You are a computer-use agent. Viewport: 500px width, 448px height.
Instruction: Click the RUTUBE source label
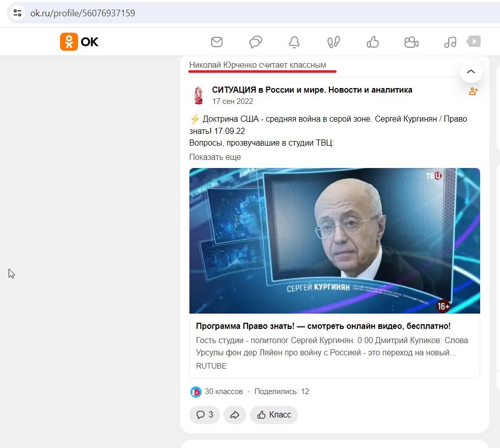[x=211, y=366]
